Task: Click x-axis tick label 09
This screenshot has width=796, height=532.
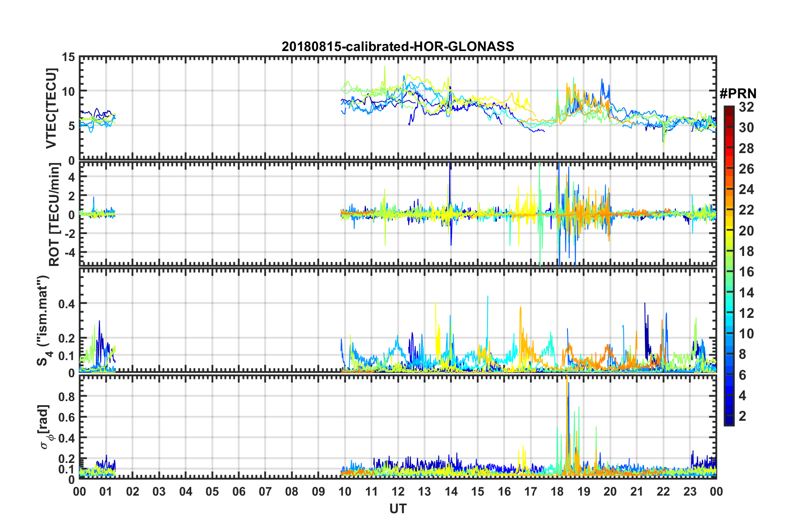Action: pyautogui.click(x=318, y=491)
